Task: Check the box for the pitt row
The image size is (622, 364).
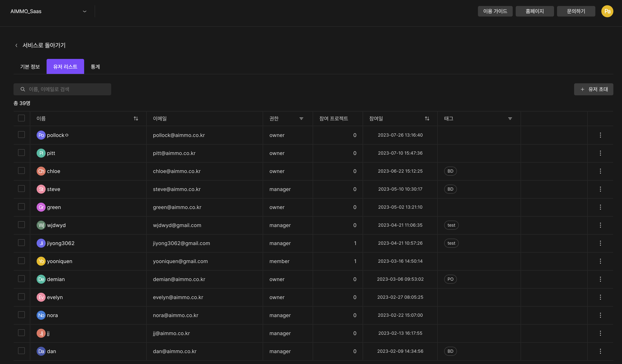Action: 21,152
